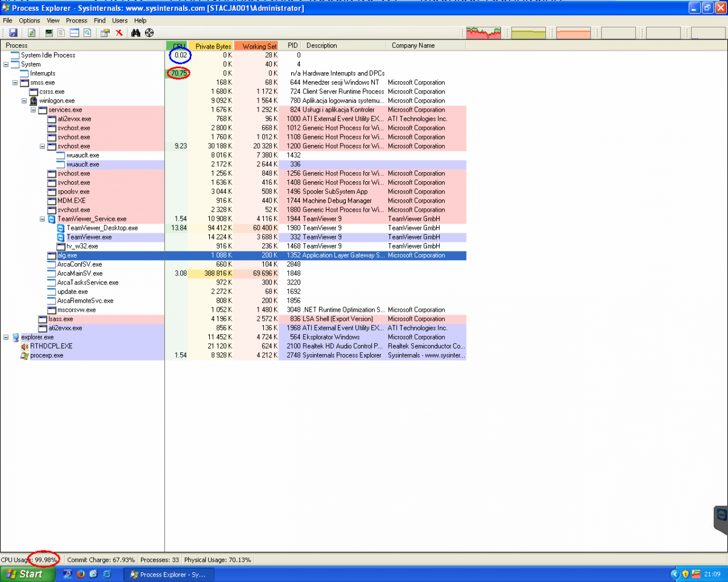Click the TeamViewer_Service.exe process icon

pyautogui.click(x=52, y=219)
